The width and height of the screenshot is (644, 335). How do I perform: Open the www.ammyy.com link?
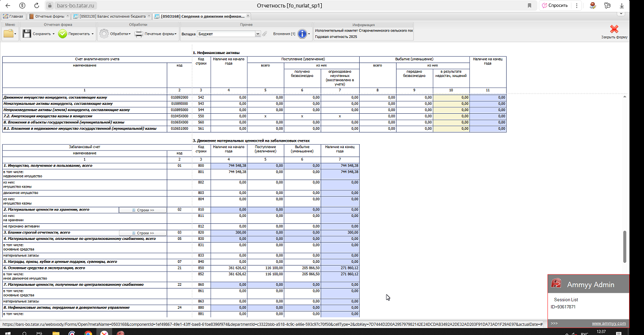point(609,324)
